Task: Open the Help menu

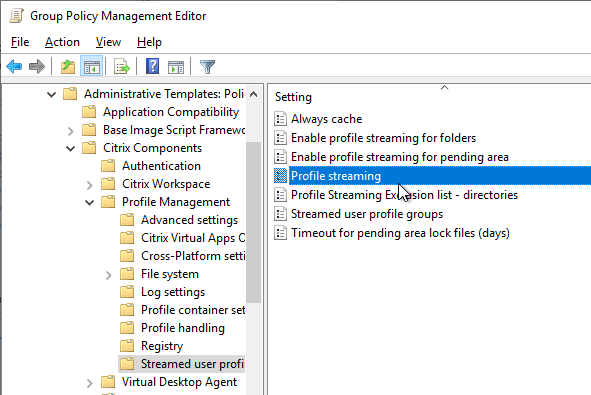Action: (x=149, y=42)
